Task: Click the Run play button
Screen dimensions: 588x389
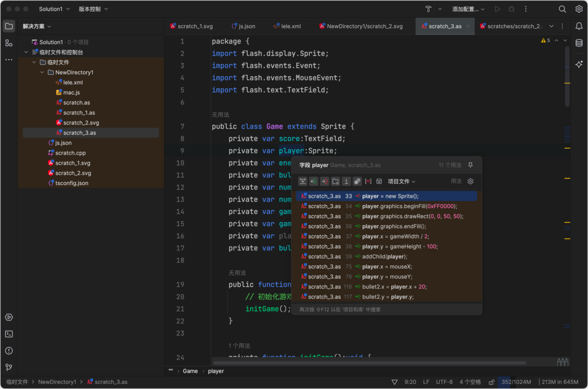Action: 497,9
